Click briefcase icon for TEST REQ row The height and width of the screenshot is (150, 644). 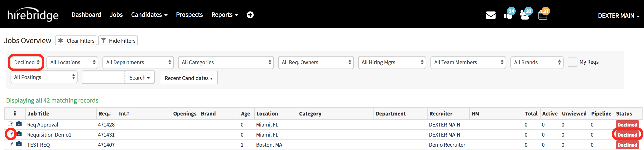19,144
